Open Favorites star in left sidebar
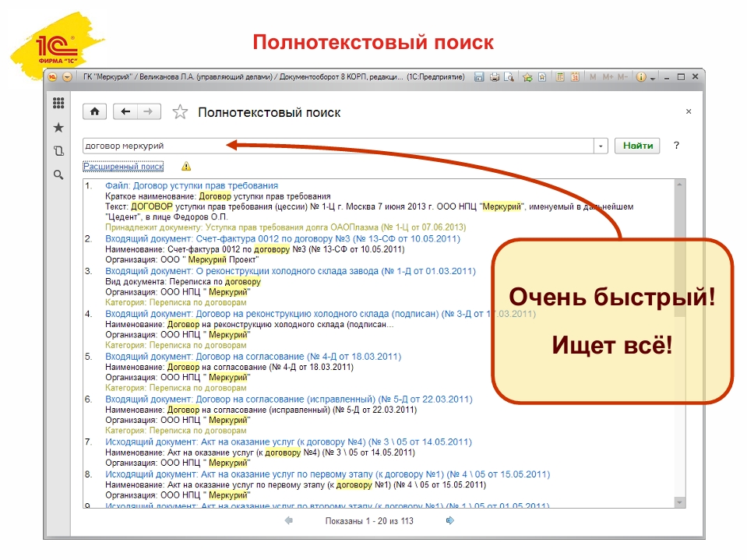This screenshot has width=747, height=560. coord(58,128)
